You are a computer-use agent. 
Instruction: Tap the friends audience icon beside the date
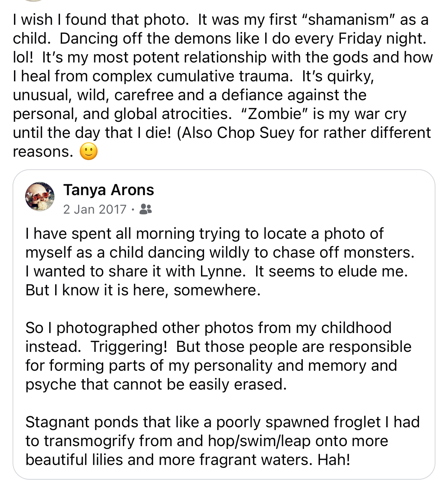(x=145, y=209)
